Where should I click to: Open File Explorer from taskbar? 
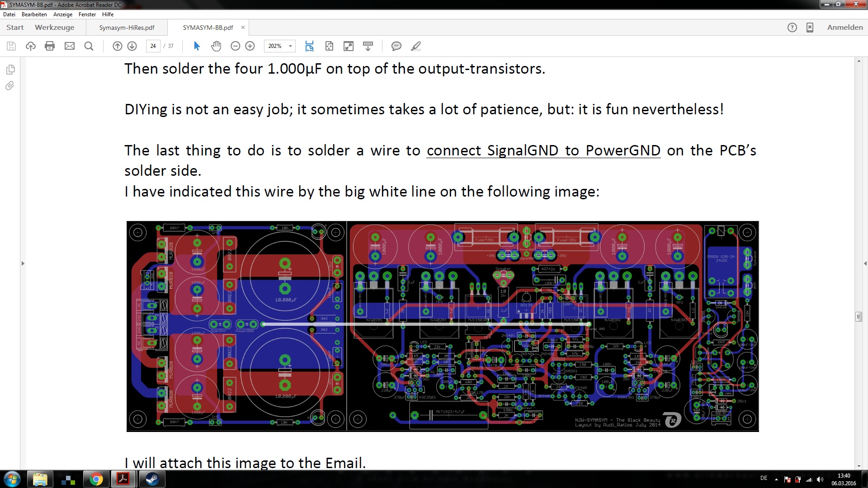pyautogui.click(x=40, y=479)
